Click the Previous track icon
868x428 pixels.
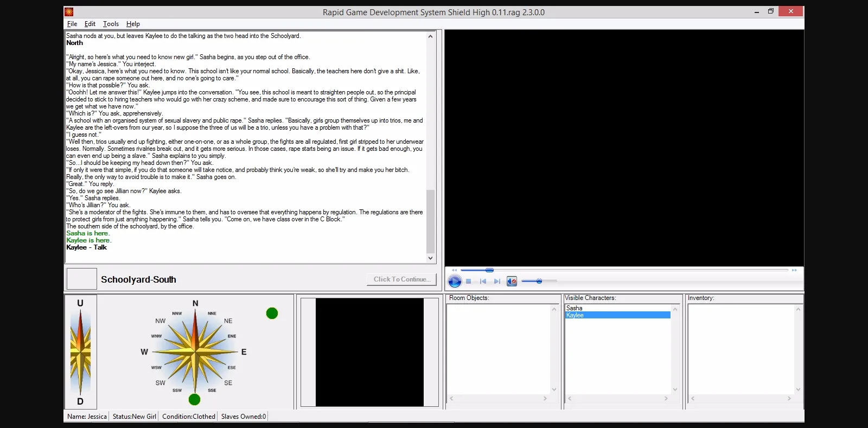[483, 281]
